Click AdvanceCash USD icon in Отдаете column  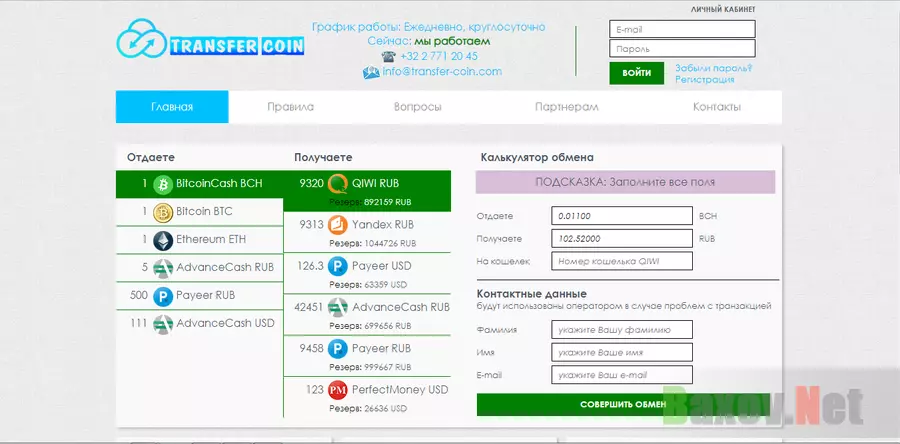click(x=163, y=324)
